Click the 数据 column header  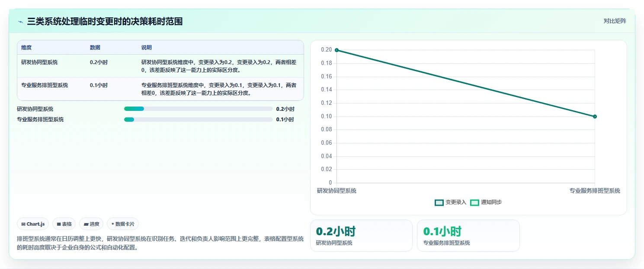(95, 48)
